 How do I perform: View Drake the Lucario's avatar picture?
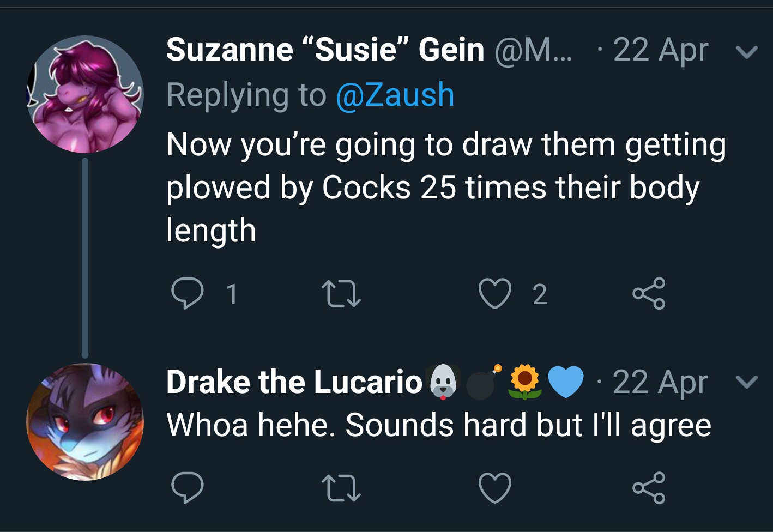click(85, 422)
